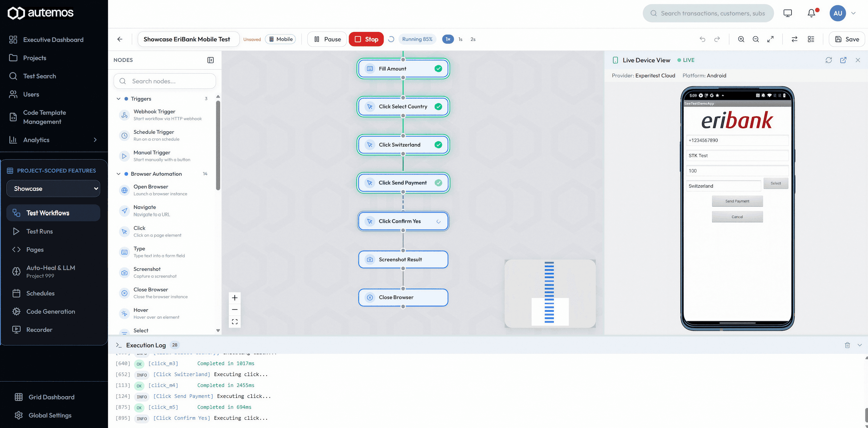This screenshot has height=428, width=868.
Task: Expand the Analytics sidebar submenu
Action: click(95, 140)
